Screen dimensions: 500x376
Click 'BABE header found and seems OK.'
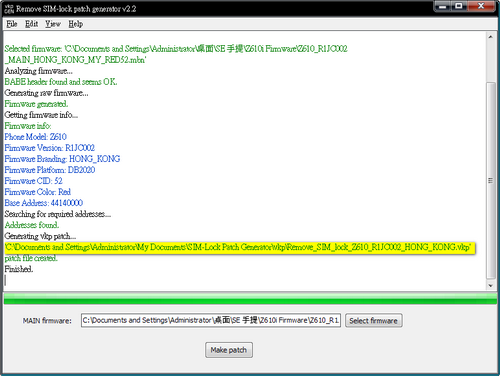point(61,82)
